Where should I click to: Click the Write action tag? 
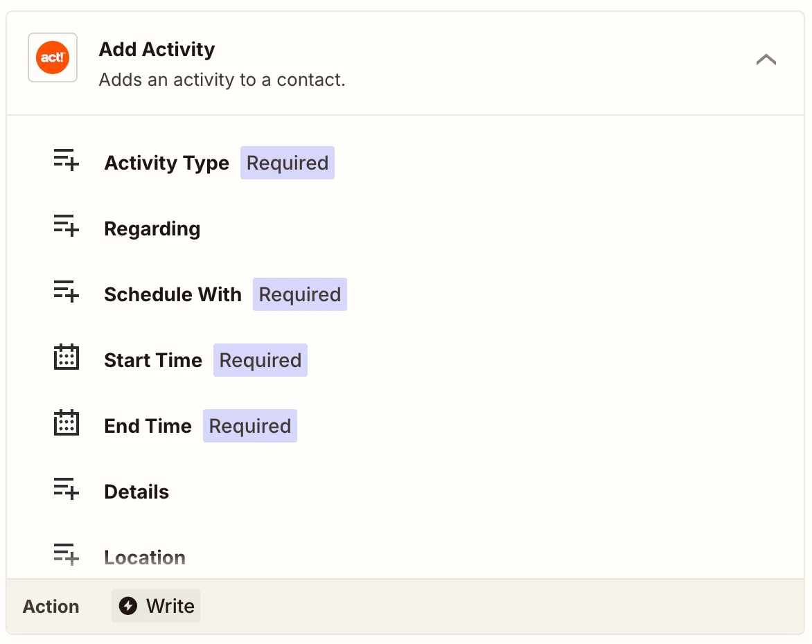tap(157, 607)
